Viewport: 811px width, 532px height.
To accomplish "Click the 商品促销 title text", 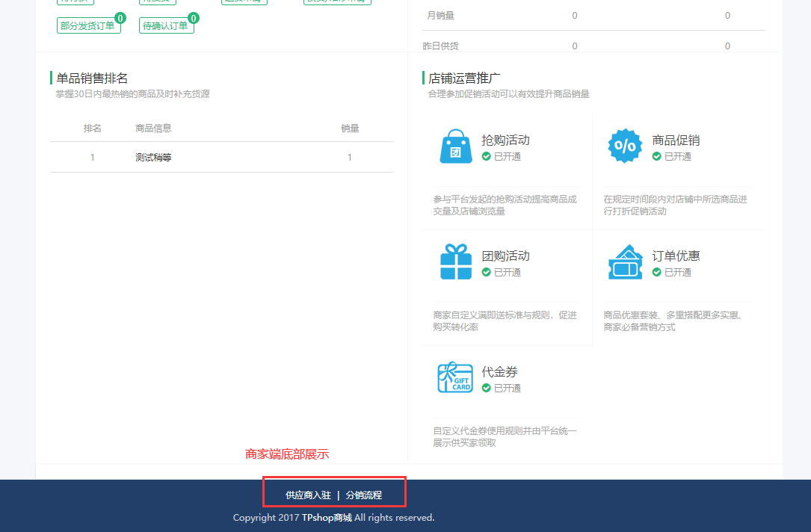I will [676, 140].
